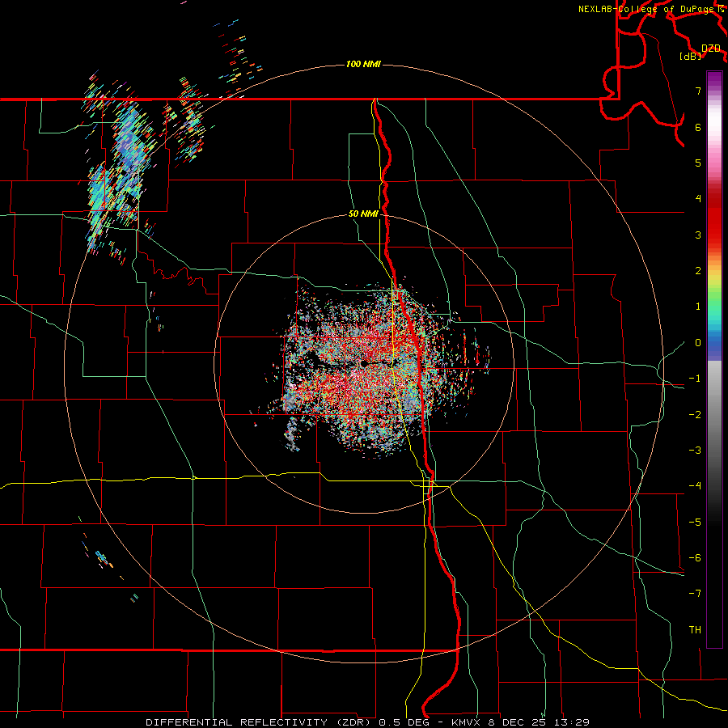The height and width of the screenshot is (728, 728).
Task: Click the -6 dB tick label on the scale
Action: [695, 558]
